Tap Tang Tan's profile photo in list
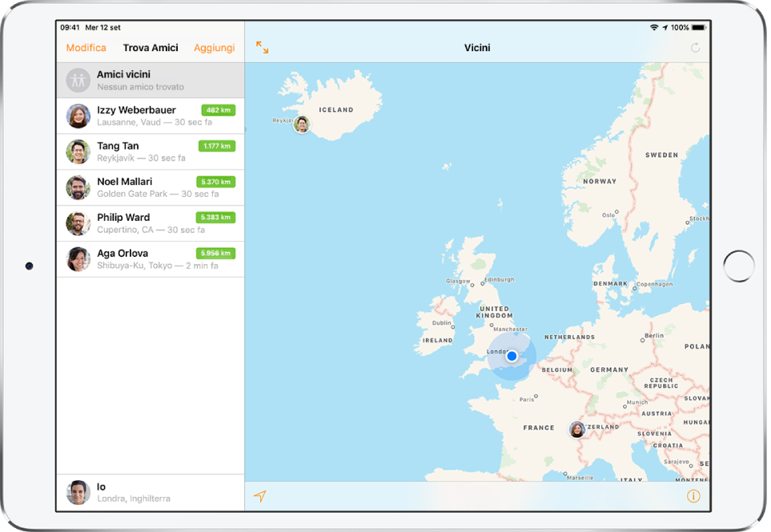771x532 pixels. point(78,152)
